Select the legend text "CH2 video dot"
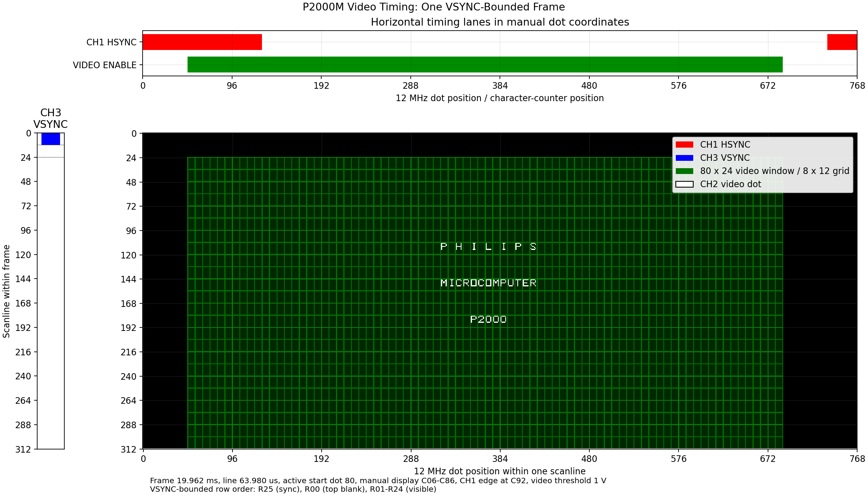Image resolution: width=868 pixels, height=496 pixels. [730, 184]
